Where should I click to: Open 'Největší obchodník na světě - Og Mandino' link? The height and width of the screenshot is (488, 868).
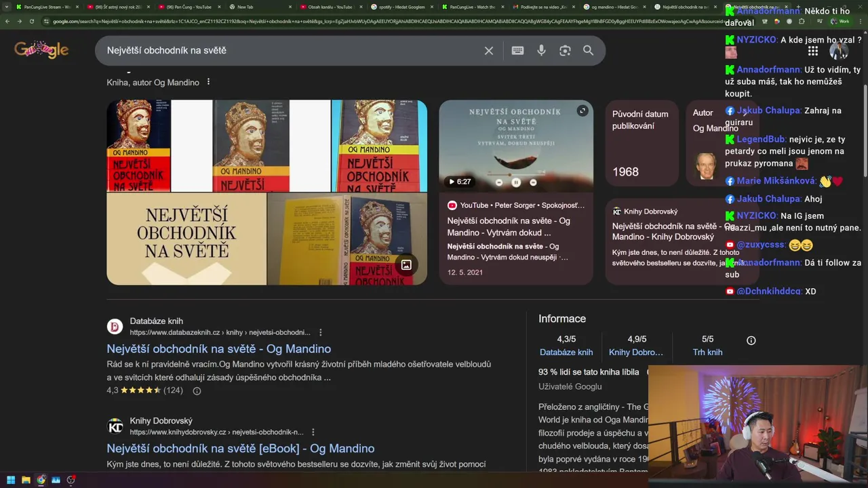[x=218, y=348]
